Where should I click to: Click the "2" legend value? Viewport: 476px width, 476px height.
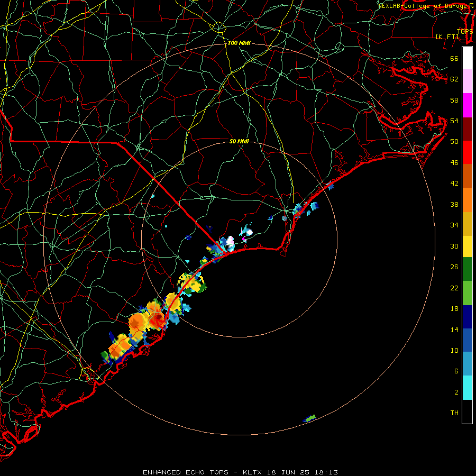(x=456, y=392)
